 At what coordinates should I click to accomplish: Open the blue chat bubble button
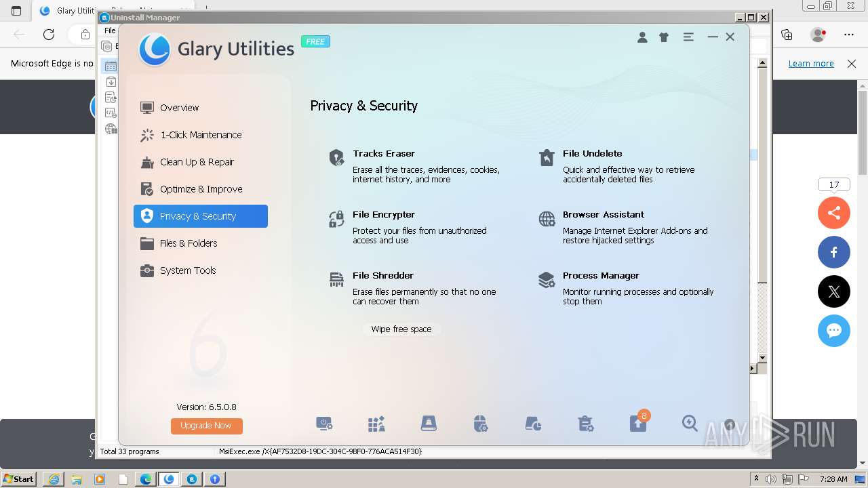[834, 331]
